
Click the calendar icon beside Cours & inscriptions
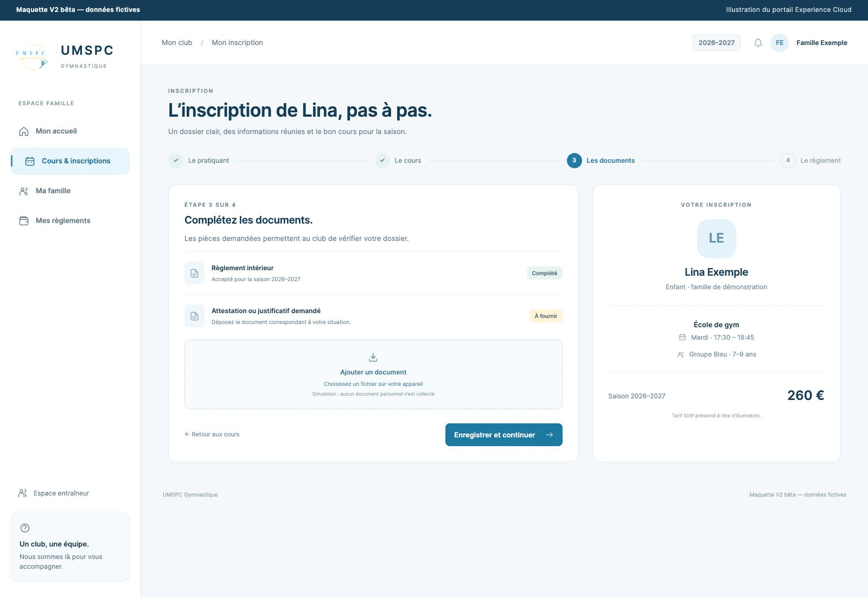(x=30, y=161)
